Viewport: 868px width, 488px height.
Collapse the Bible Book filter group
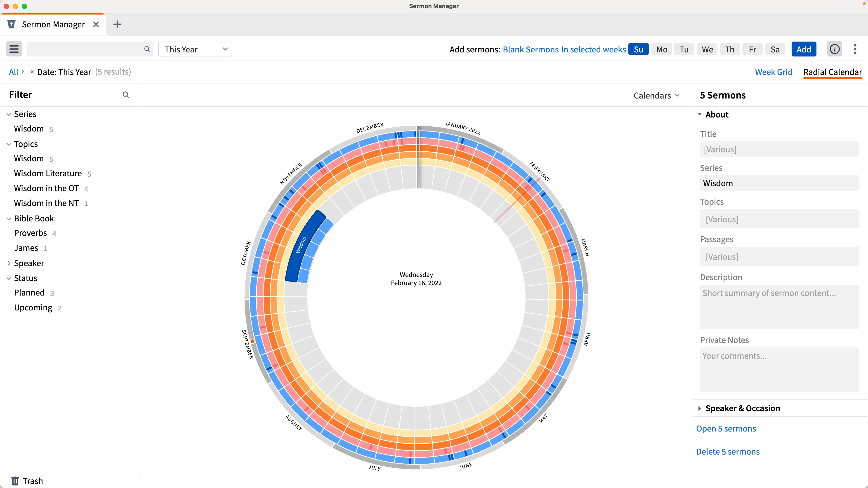[9, 218]
